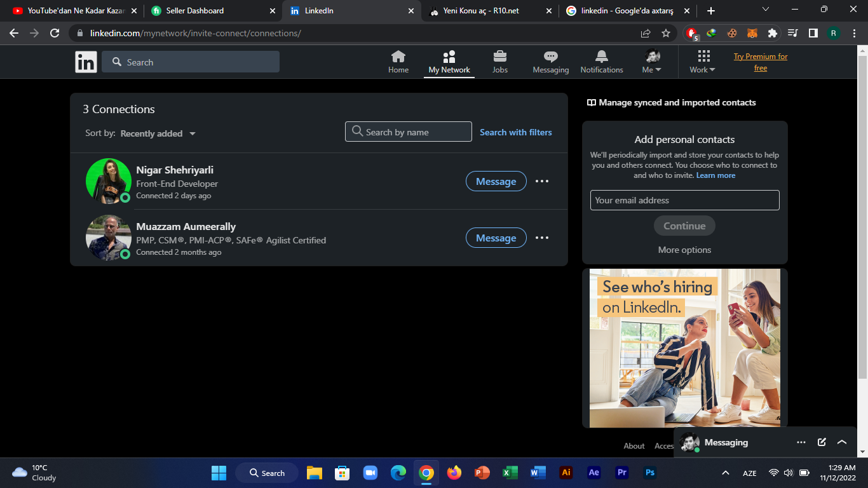
Task: Go back to the previous page
Action: pos(14,33)
